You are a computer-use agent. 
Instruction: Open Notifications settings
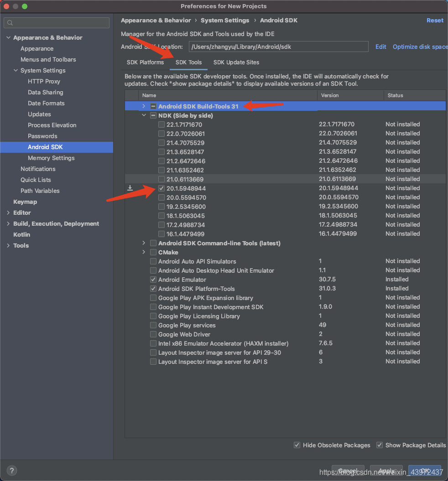click(x=38, y=169)
